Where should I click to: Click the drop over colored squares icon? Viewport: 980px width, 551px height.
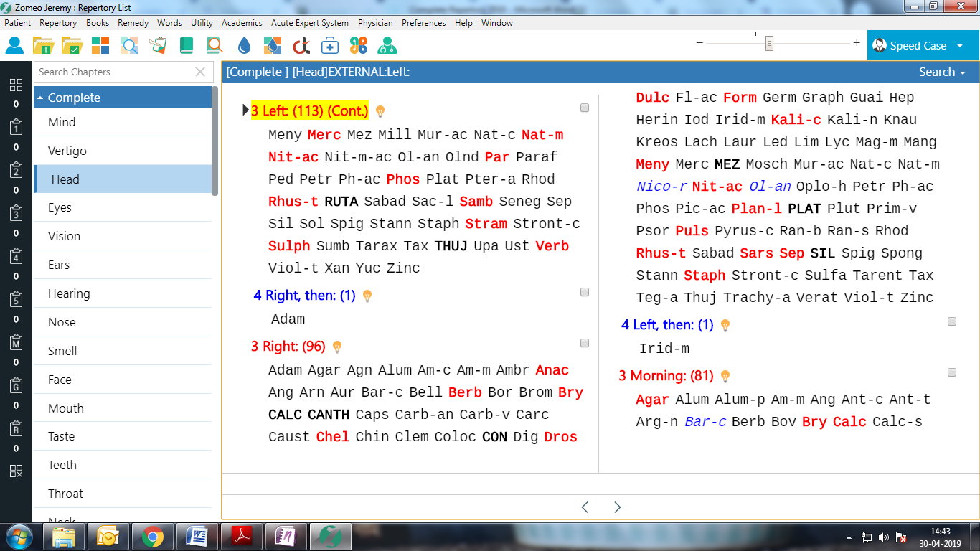coord(273,46)
